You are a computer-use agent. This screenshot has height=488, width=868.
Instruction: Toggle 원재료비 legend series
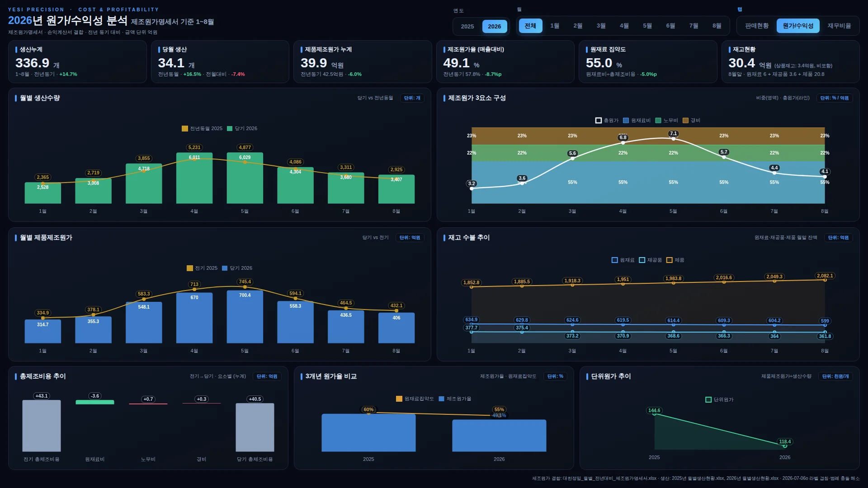pyautogui.click(x=637, y=120)
